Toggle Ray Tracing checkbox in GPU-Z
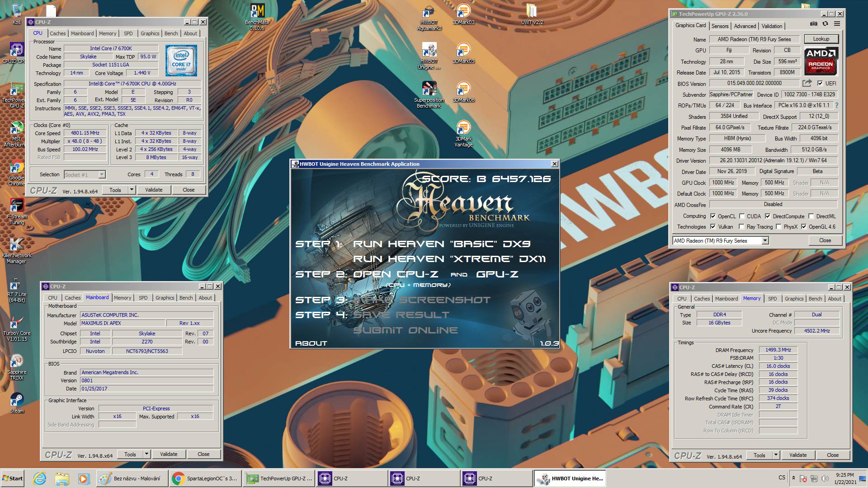 click(741, 226)
